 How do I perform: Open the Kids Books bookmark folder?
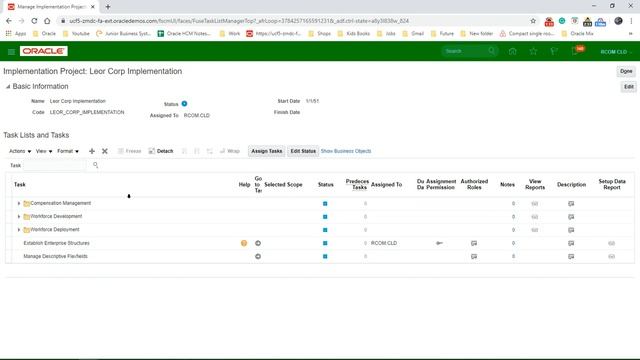(x=353, y=33)
